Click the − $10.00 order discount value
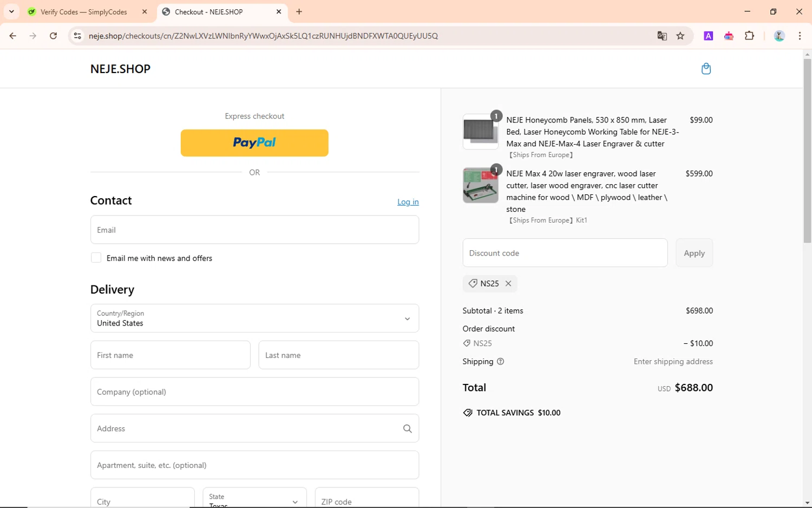The height and width of the screenshot is (508, 812). tap(698, 343)
